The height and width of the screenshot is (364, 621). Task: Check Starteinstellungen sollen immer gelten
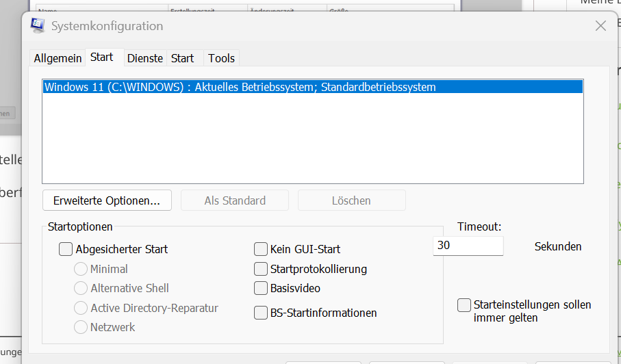464,305
